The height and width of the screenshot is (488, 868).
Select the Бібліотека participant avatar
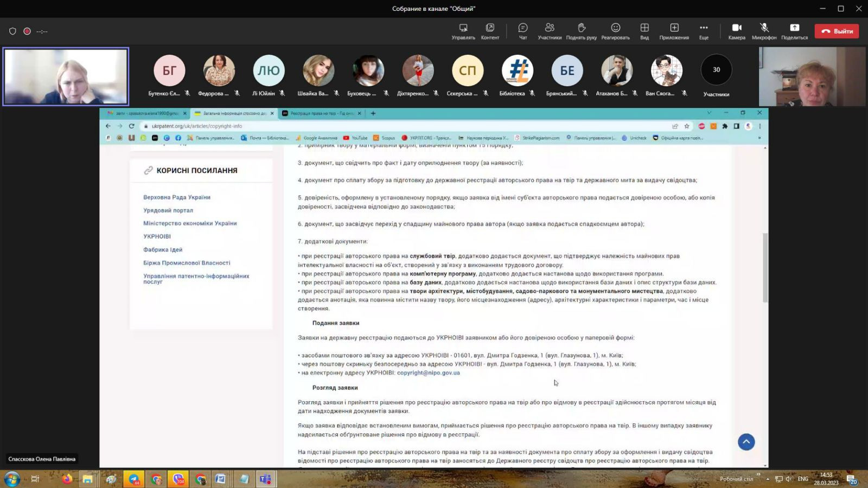[x=518, y=70]
